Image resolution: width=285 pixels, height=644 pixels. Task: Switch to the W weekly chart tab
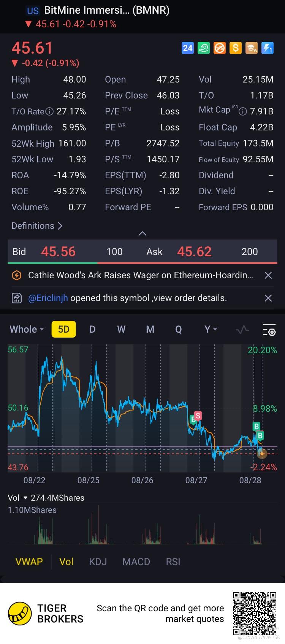tap(121, 329)
